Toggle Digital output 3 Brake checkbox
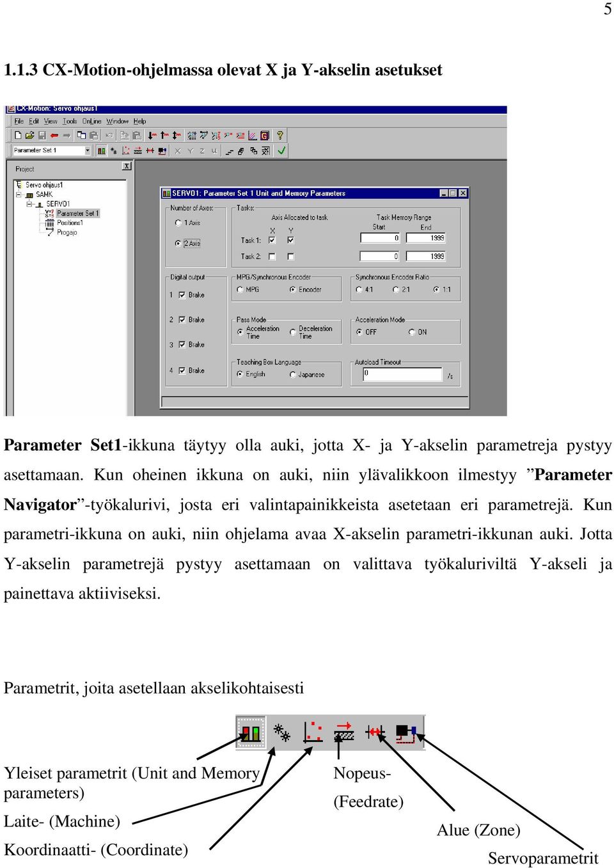The image size is (614, 868). click(x=182, y=344)
